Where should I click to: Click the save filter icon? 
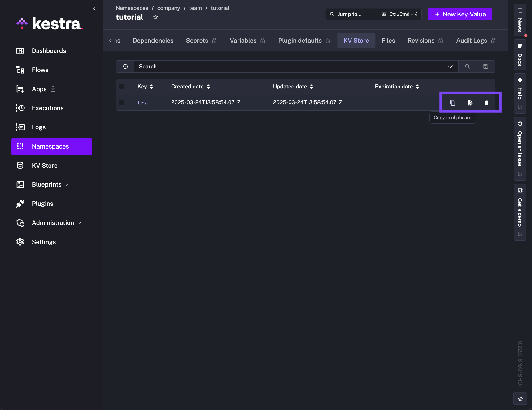(x=486, y=67)
